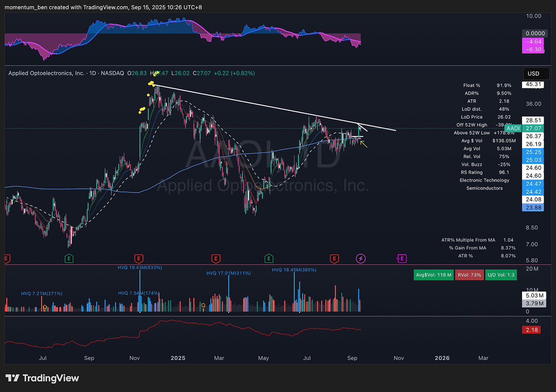Click the O26.83 open price value
The image size is (556, 392).
click(x=137, y=73)
